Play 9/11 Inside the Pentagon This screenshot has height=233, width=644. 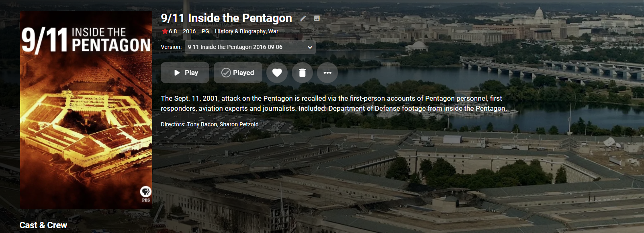click(185, 73)
